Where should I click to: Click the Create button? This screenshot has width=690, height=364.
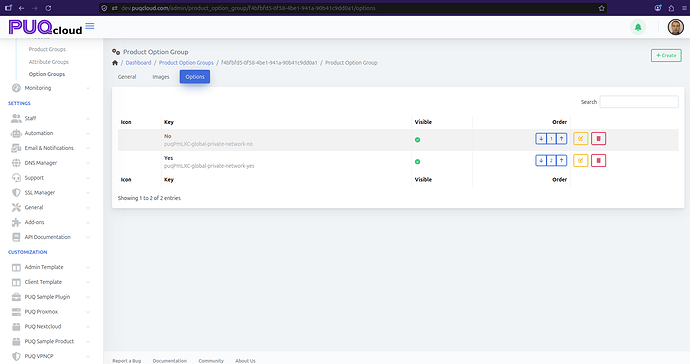pos(666,55)
